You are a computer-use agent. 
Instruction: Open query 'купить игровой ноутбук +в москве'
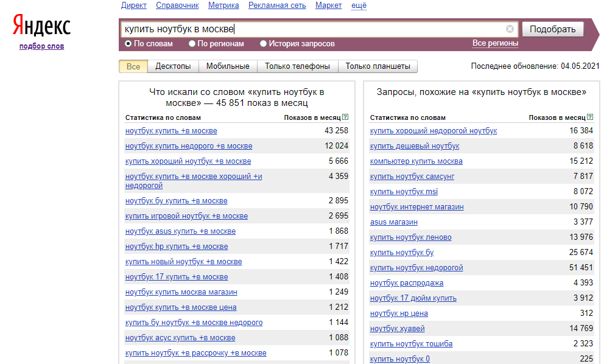187,216
